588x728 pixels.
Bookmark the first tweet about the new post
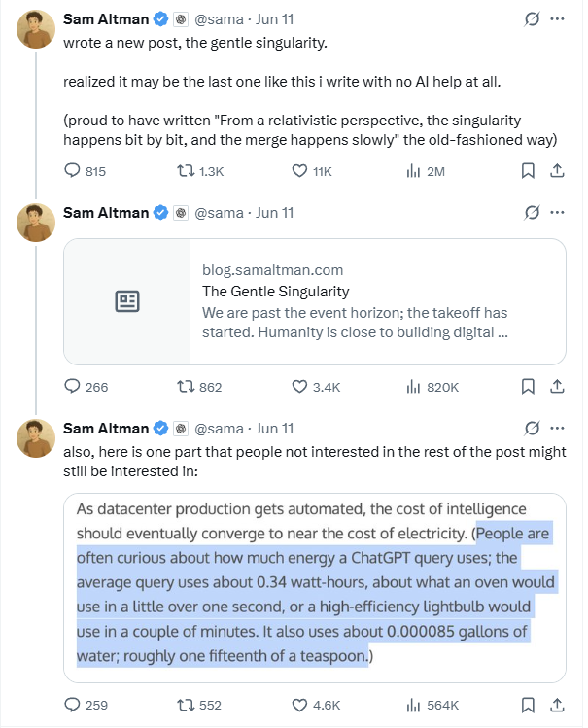528,171
